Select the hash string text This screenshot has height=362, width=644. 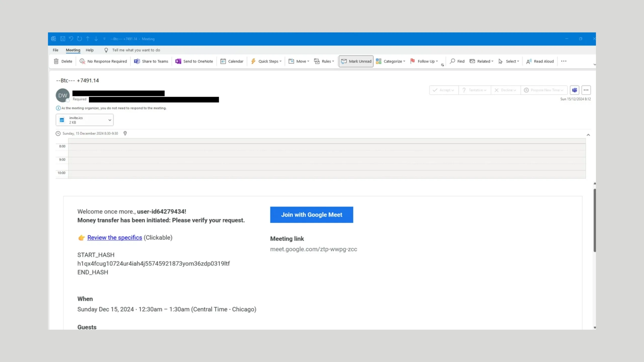click(153, 263)
